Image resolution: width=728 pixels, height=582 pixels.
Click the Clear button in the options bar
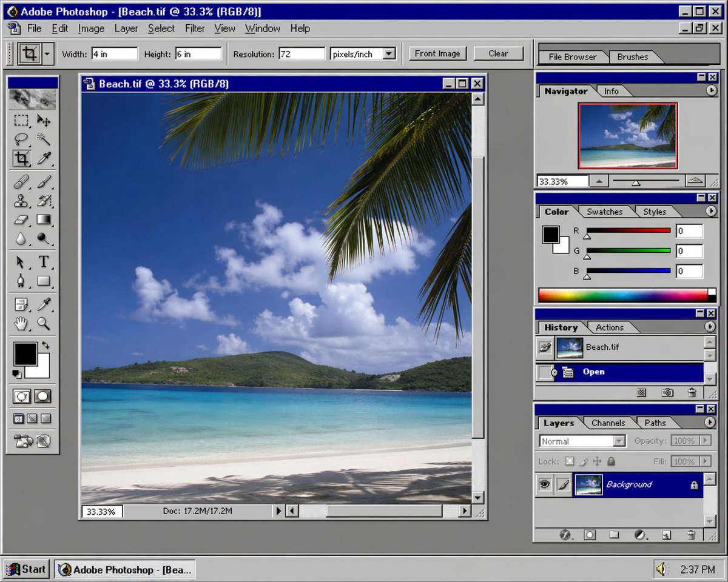point(497,53)
